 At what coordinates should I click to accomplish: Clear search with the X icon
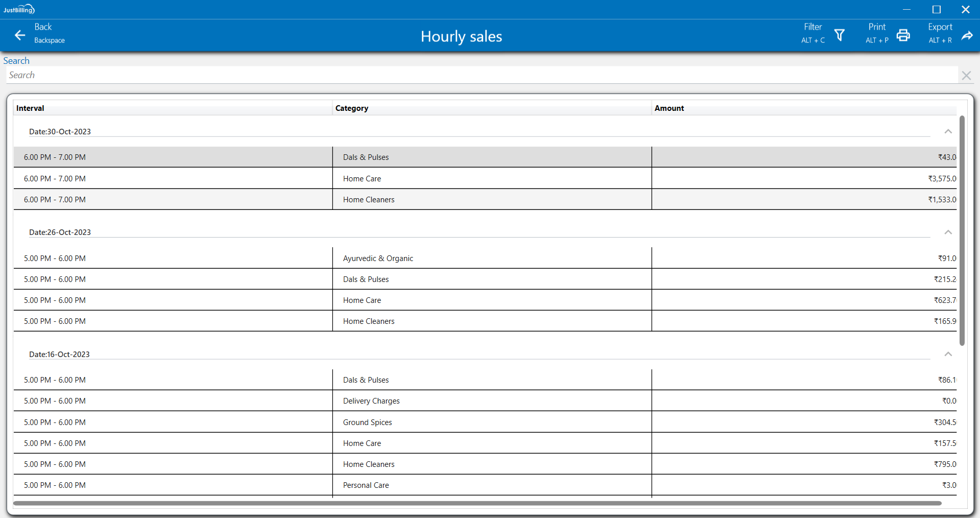tap(966, 76)
